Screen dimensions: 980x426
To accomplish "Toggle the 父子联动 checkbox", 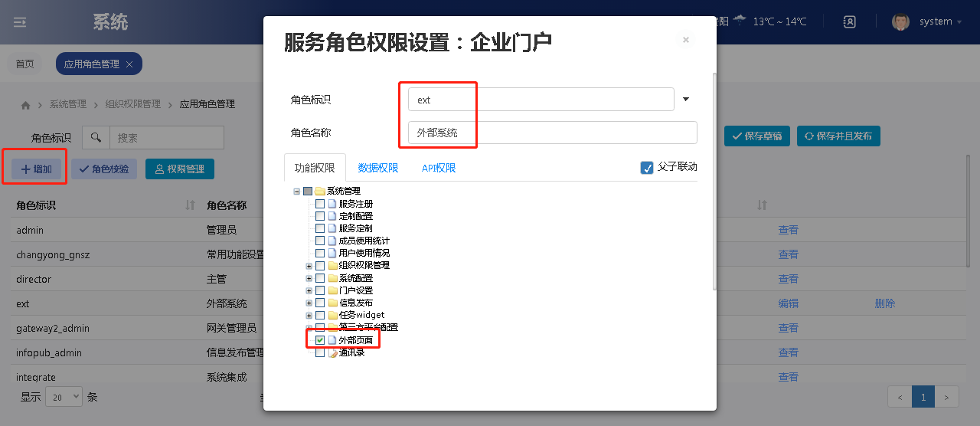I will point(647,167).
